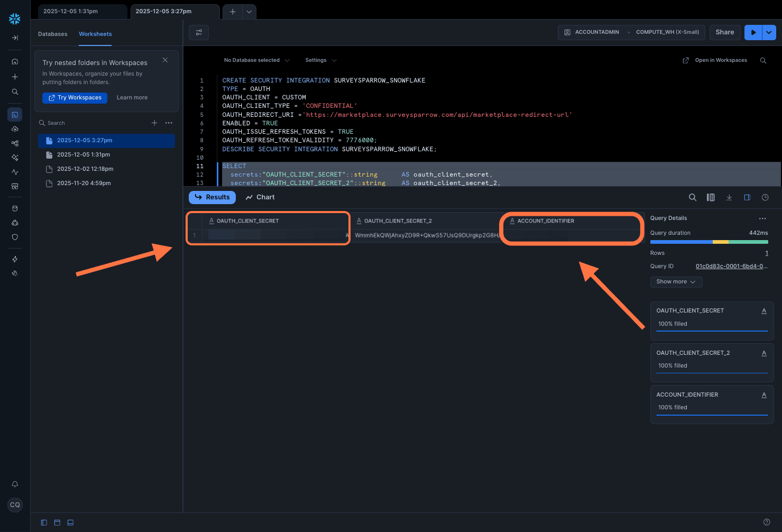
Task: Toggle the left sidebar panel visibility
Action: [44, 522]
